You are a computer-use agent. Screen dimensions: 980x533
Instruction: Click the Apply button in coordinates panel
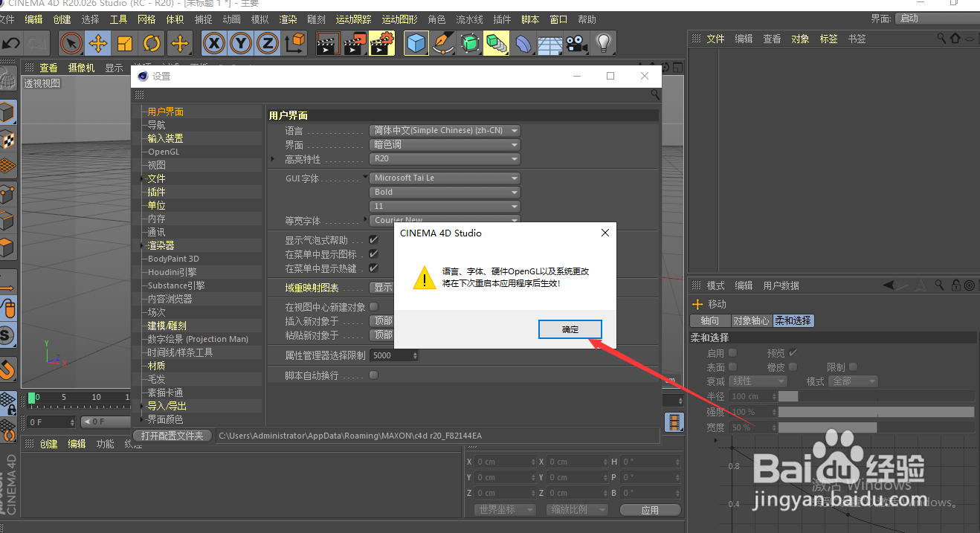[651, 510]
